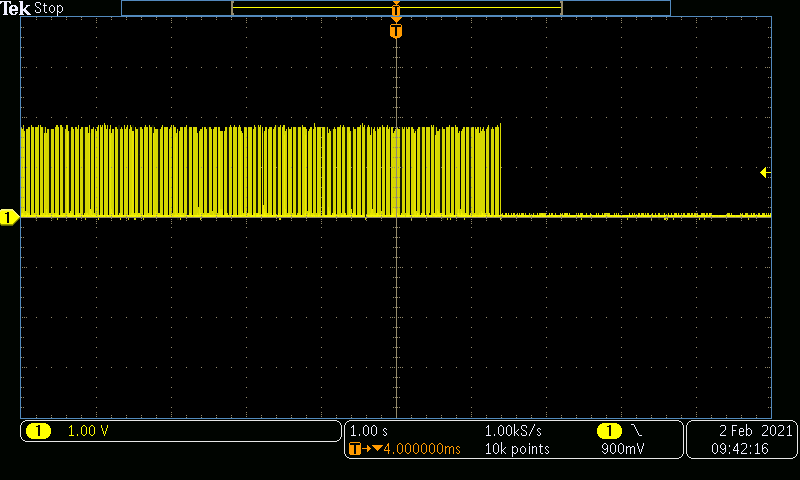This screenshot has height=480, width=800.
Task: Click the 1.00kS/s sample rate readout
Action: click(513, 431)
